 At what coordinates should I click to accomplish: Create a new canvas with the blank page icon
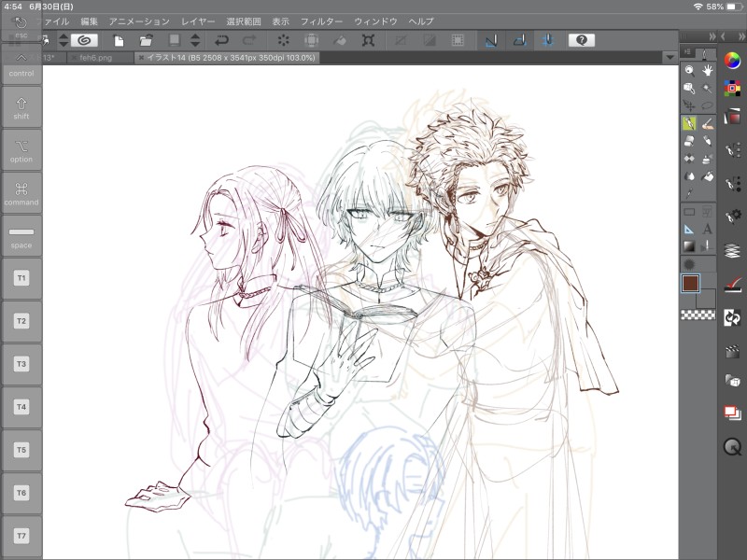point(119,40)
